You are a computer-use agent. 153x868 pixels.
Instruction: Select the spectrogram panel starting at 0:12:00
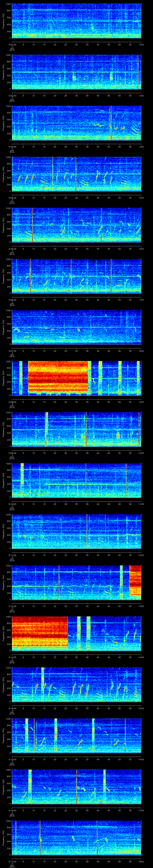coord(77,583)
